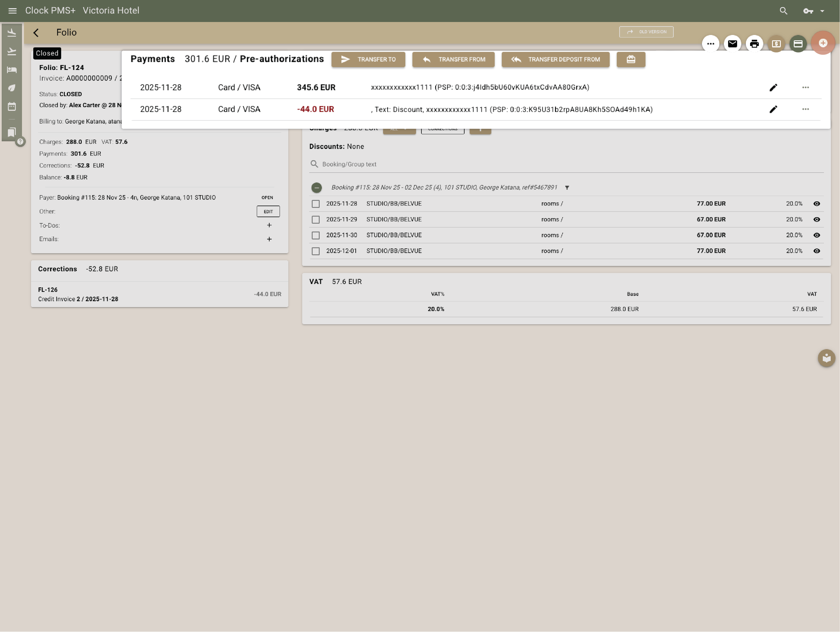Click the voucher icon next to Transfer Deposit From

pos(631,59)
